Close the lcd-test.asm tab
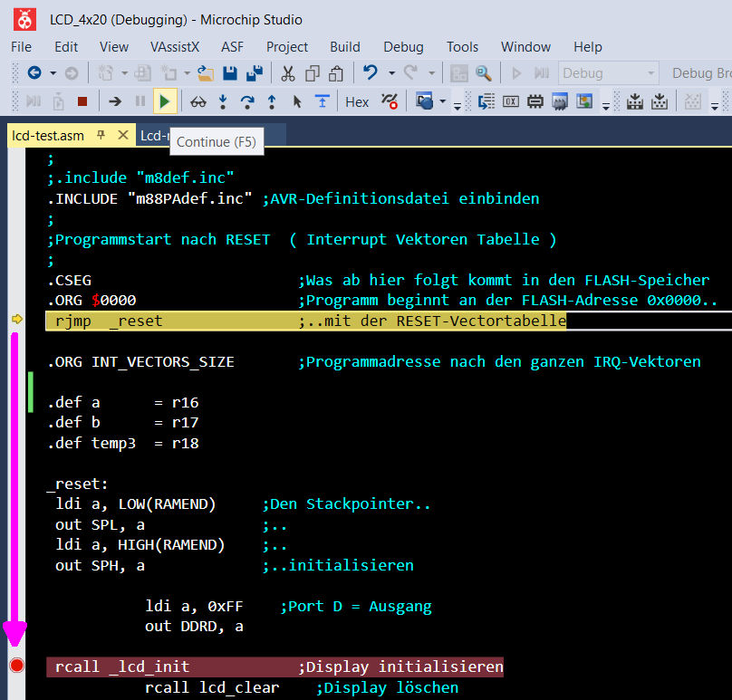Screen dimensions: 732x700 (x=123, y=135)
